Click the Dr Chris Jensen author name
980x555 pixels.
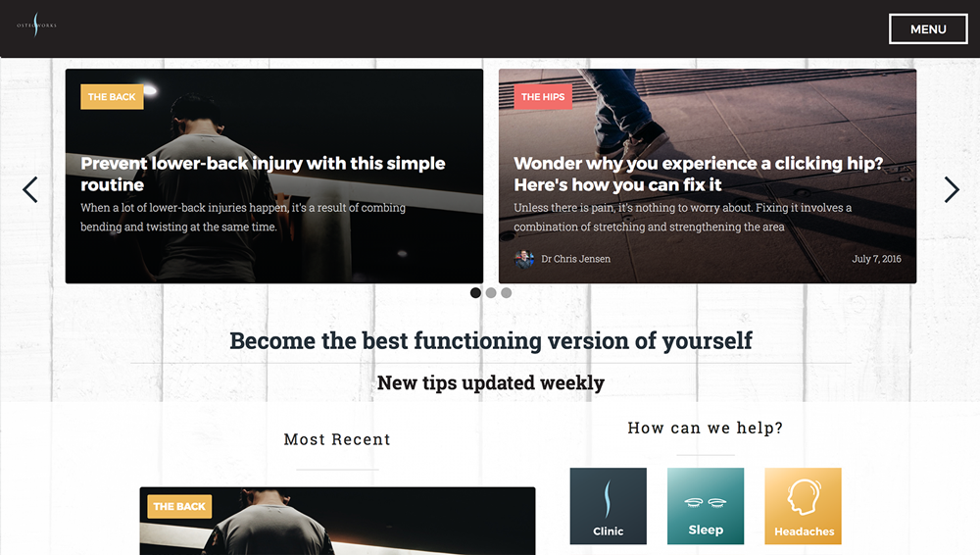click(575, 259)
